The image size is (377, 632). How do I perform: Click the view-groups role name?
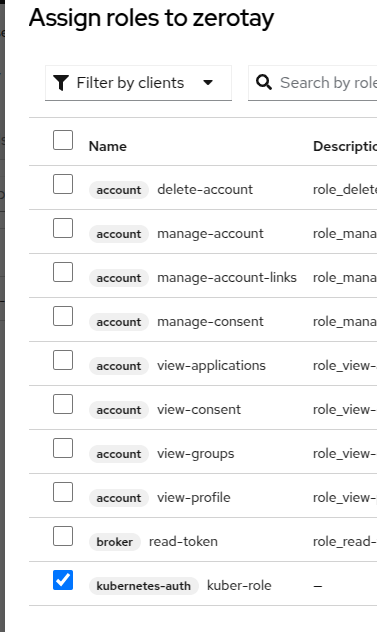point(196,453)
